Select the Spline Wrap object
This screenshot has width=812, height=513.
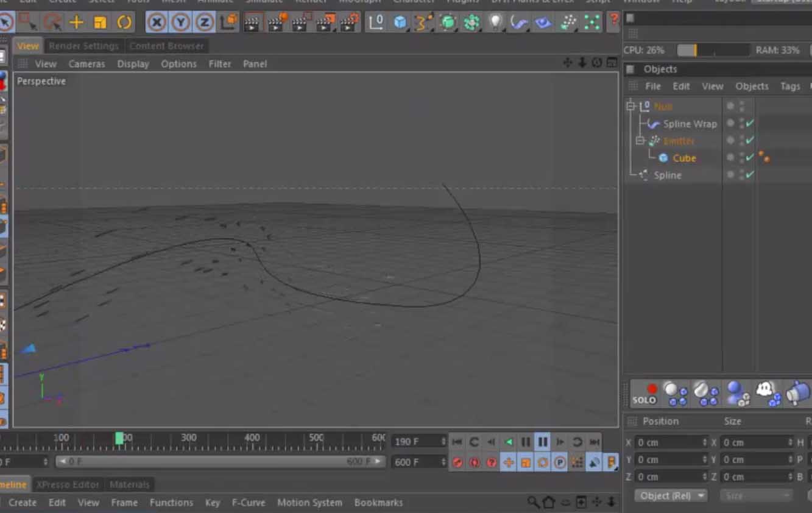pyautogui.click(x=690, y=124)
